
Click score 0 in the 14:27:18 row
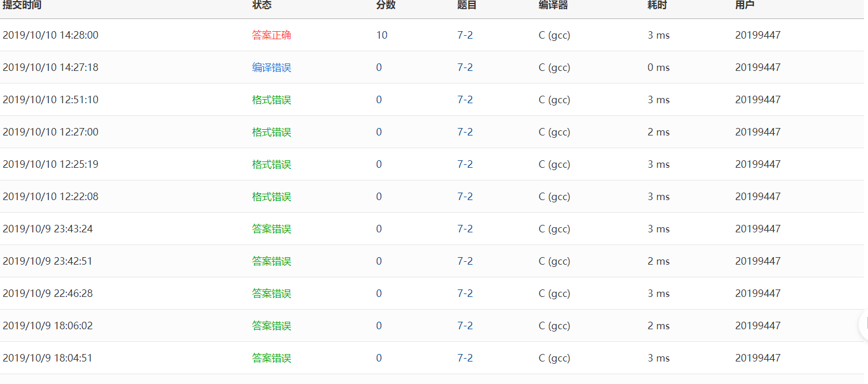[x=379, y=67]
